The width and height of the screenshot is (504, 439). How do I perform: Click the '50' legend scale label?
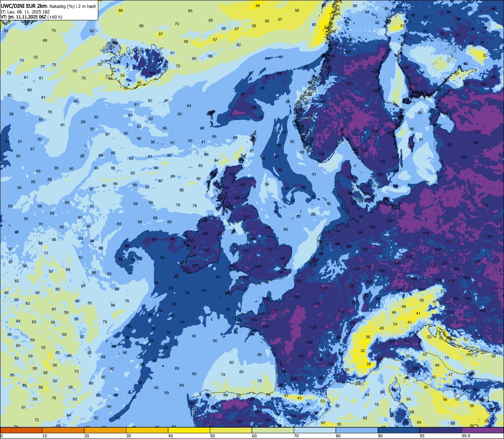(x=212, y=436)
